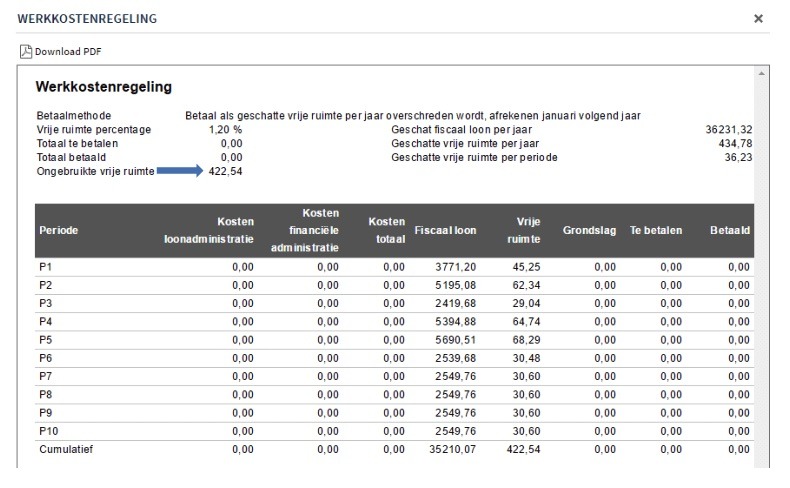Close the Werkkostenregeling dialog
The height and width of the screenshot is (488, 790).
pyautogui.click(x=758, y=19)
